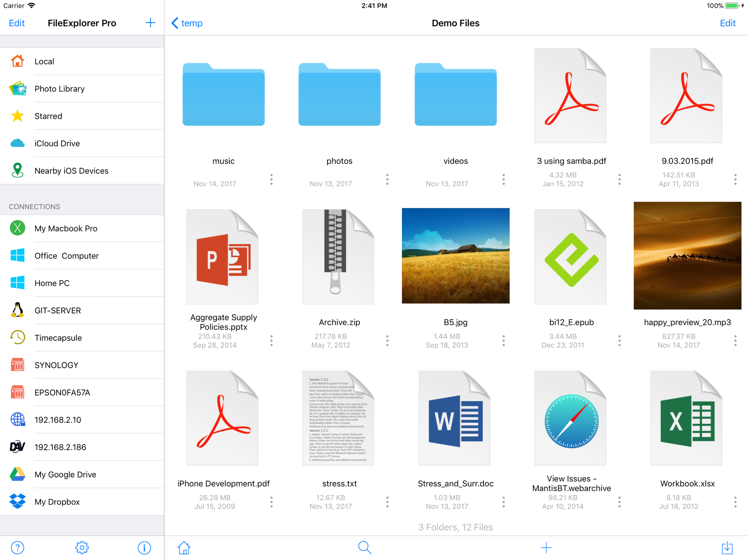Open bi12_E.epub ebook file
This screenshot has width=747, height=560.
pos(570,256)
